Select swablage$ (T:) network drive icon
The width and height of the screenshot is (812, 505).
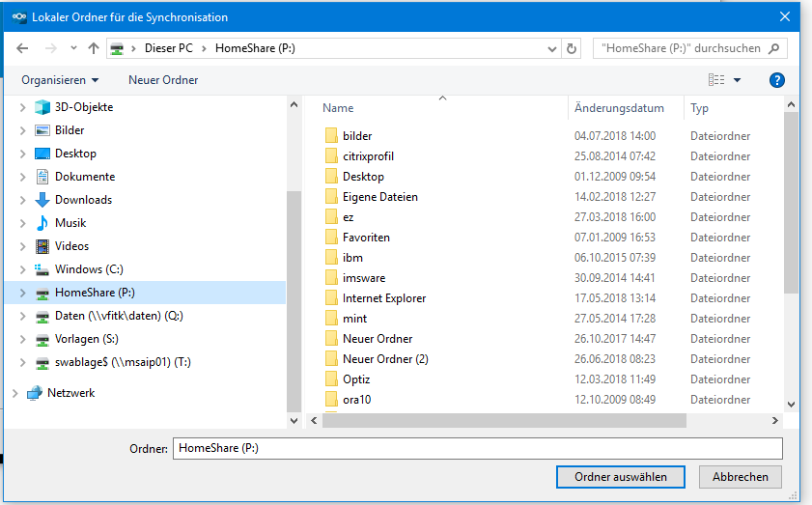[42, 363]
